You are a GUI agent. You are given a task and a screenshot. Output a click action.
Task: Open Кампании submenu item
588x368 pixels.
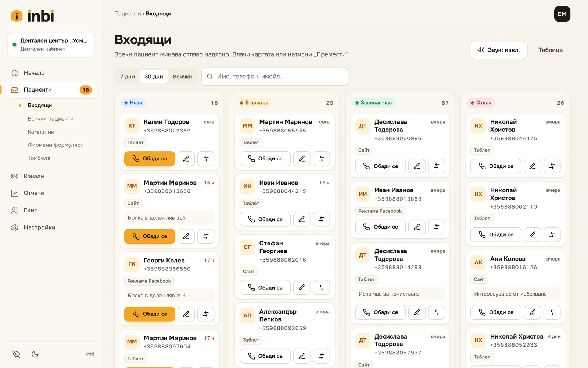click(x=41, y=132)
